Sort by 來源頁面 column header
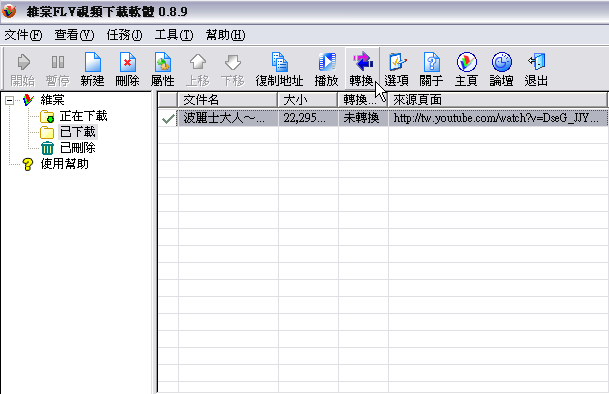This screenshot has height=394, width=609. click(x=498, y=100)
